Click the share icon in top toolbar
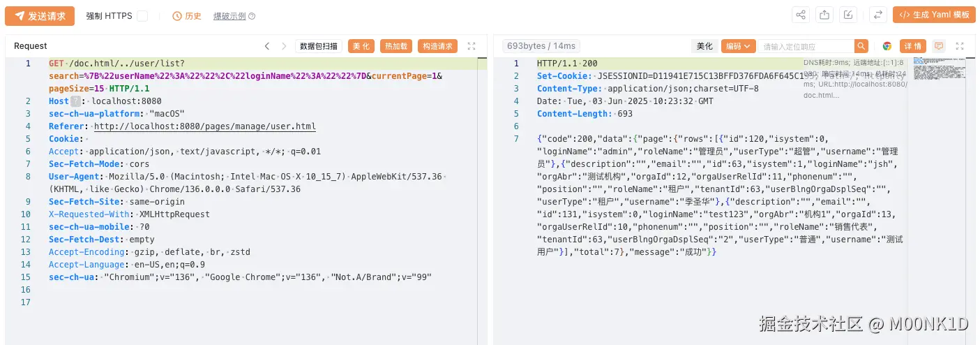This screenshot has width=980, height=345. [801, 15]
